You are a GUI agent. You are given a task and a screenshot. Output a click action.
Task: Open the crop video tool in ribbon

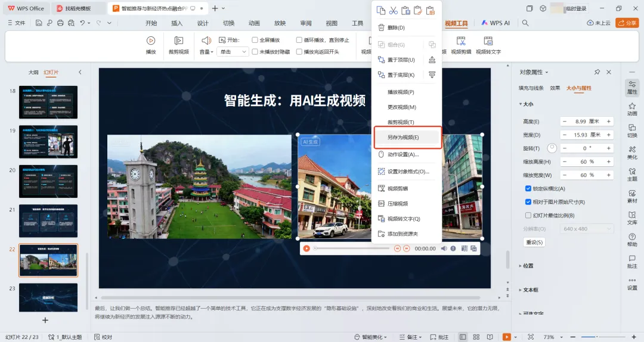pos(179,45)
